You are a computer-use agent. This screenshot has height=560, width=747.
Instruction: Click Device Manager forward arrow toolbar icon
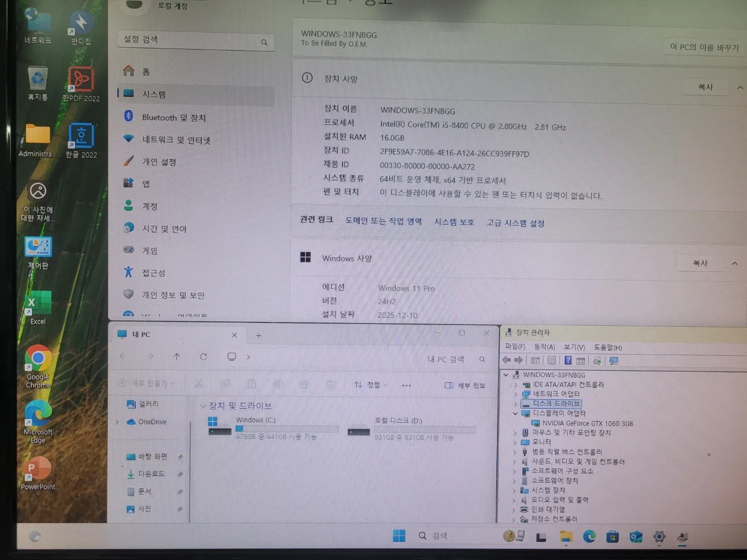pos(518,360)
